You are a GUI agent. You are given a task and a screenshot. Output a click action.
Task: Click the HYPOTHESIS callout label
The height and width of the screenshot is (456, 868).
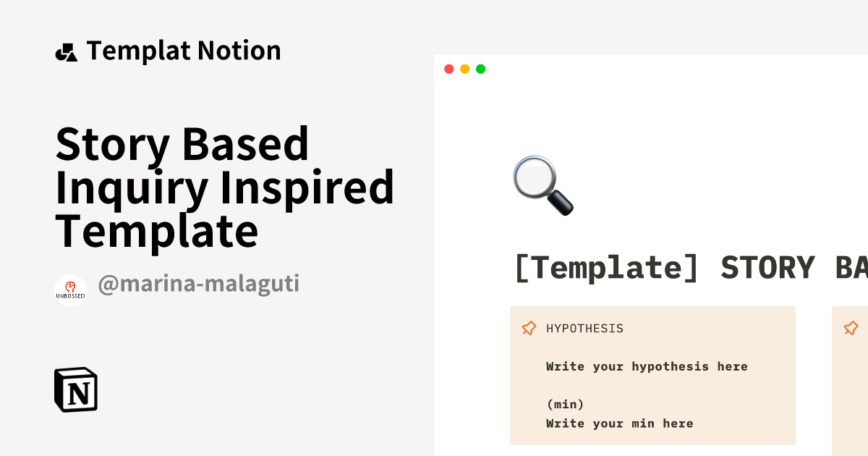coord(584,328)
